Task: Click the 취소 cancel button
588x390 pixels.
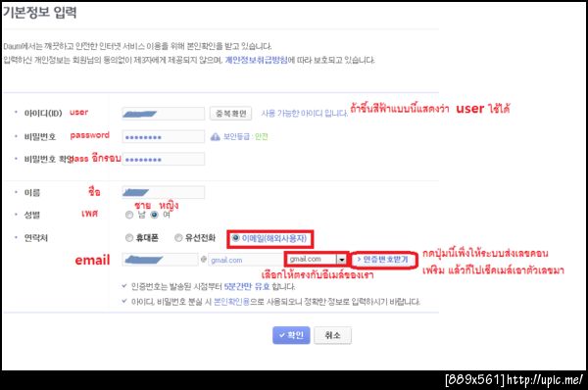Action: point(332,335)
